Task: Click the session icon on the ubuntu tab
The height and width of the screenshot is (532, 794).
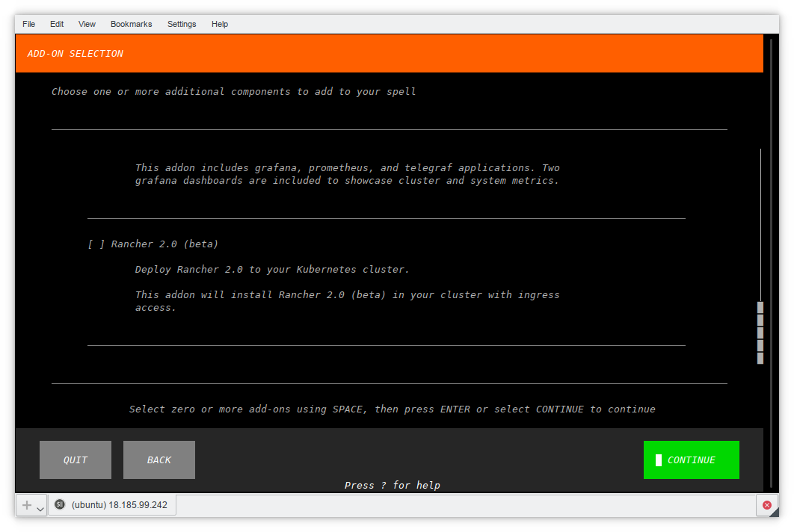Action: (x=60, y=504)
